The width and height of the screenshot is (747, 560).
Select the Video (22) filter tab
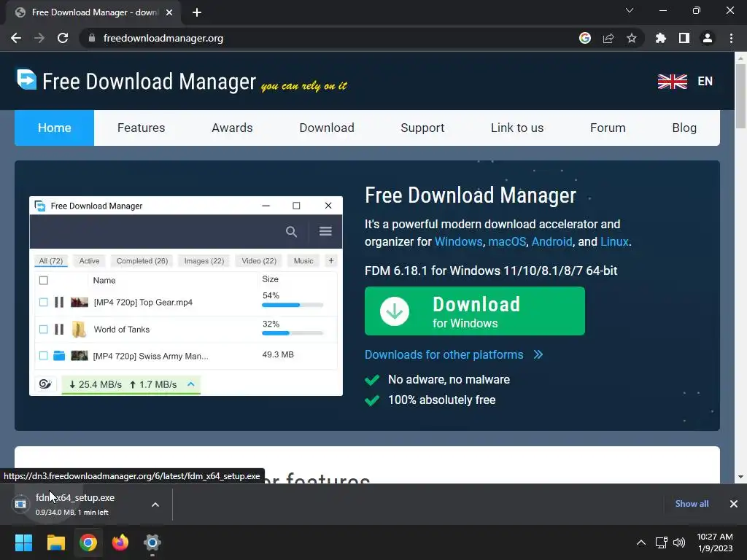point(259,261)
